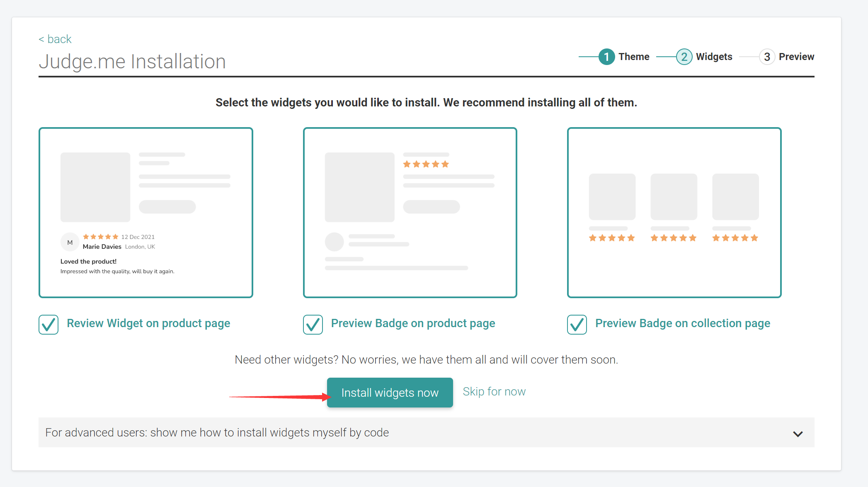Uncheck Preview Badge on product page checkbox
This screenshot has width=868, height=487.
point(313,324)
